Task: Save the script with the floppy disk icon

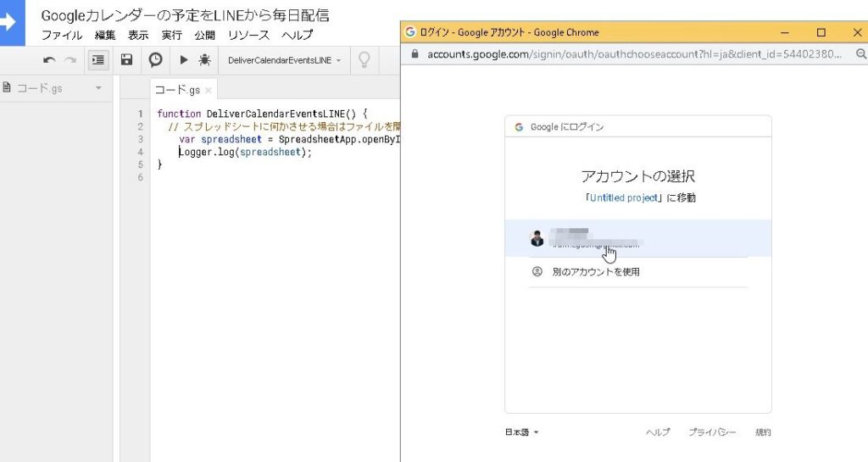Action: 126,60
